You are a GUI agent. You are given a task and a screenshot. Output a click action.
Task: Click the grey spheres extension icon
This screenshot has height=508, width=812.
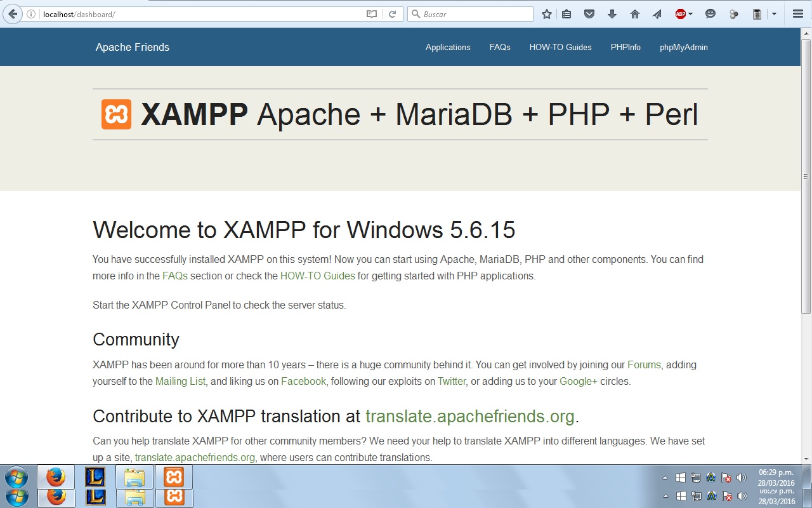tap(734, 14)
